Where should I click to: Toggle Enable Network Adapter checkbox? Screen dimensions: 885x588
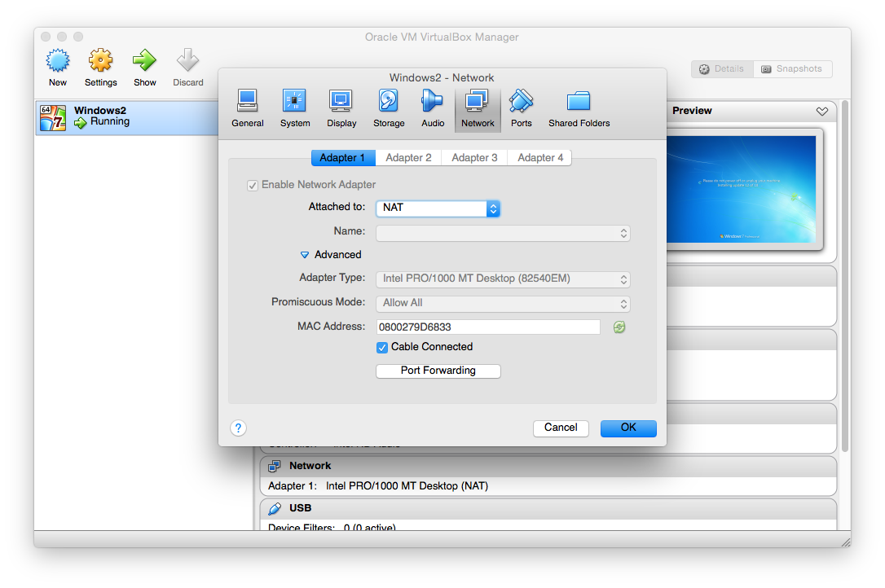(x=253, y=185)
